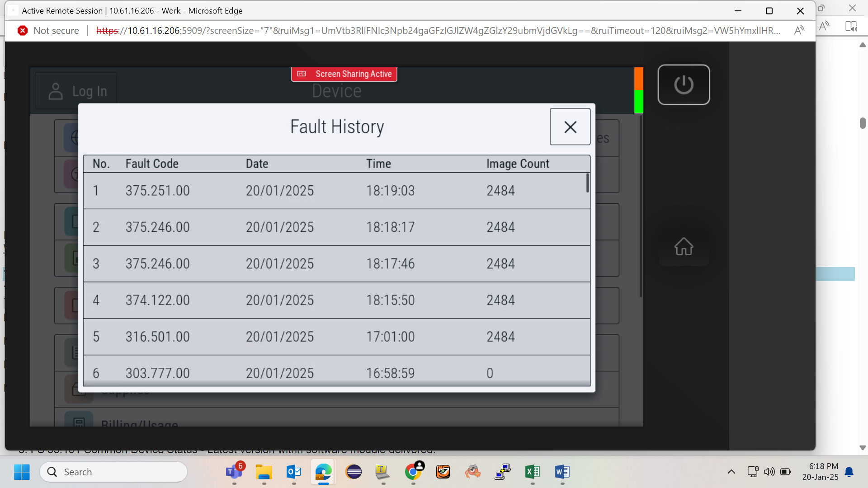
Task: Click the Read aloud icon in address bar
Action: 799,31
